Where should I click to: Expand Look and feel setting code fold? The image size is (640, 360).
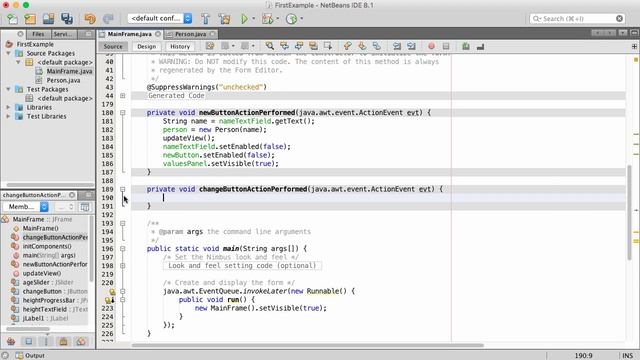(x=123, y=266)
